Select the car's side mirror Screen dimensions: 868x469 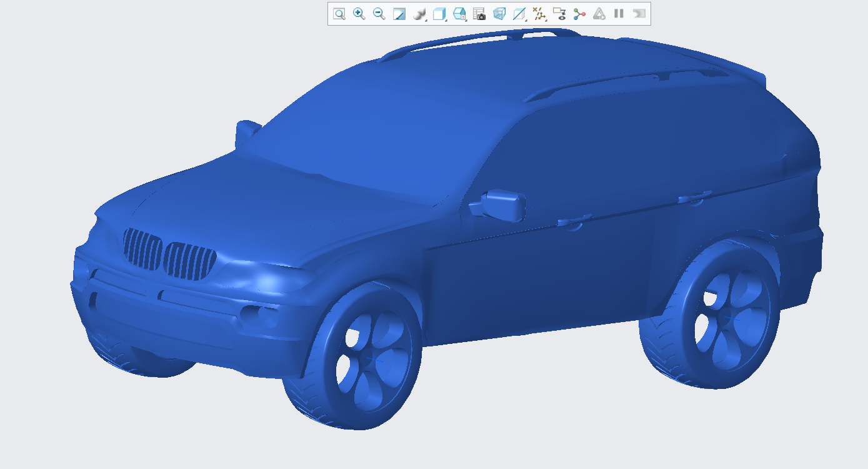point(499,205)
